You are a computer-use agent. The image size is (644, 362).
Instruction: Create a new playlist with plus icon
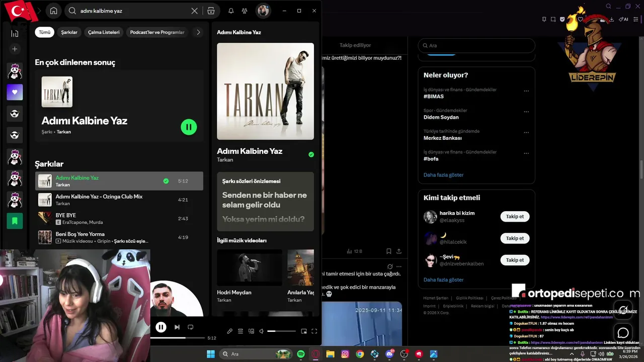point(15,49)
